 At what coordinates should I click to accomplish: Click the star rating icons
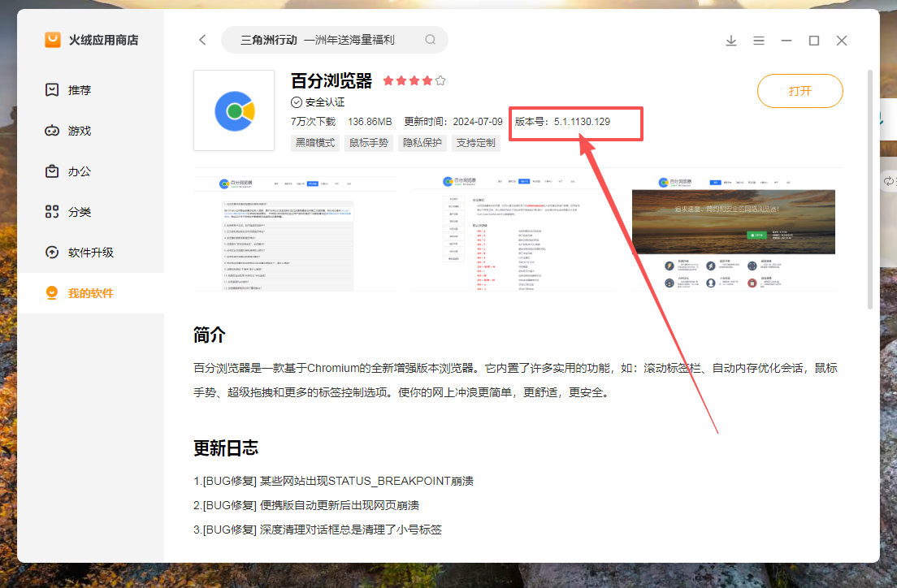pyautogui.click(x=414, y=80)
